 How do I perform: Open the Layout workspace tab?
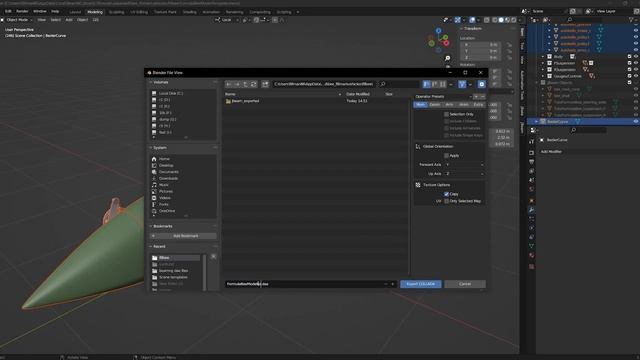coord(75,12)
